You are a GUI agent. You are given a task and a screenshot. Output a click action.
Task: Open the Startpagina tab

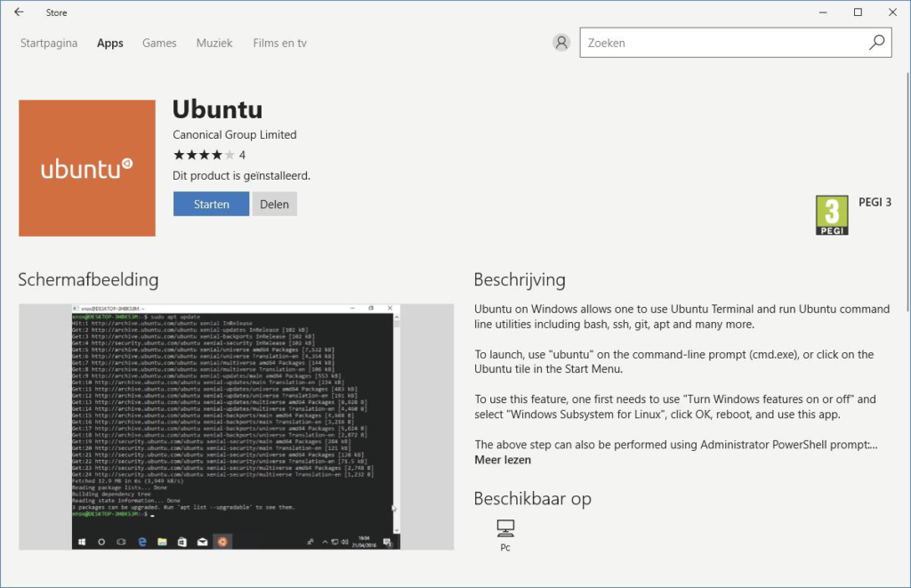click(x=49, y=43)
